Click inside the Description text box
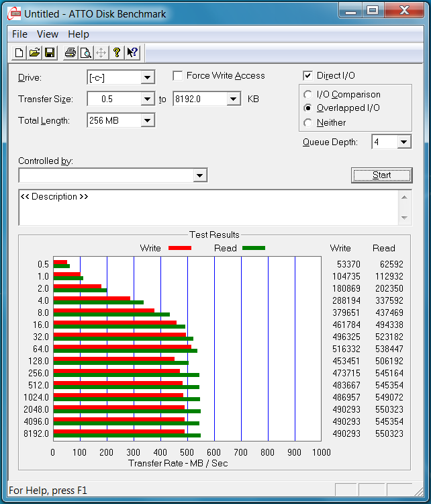This screenshot has height=504, width=431. point(209,208)
